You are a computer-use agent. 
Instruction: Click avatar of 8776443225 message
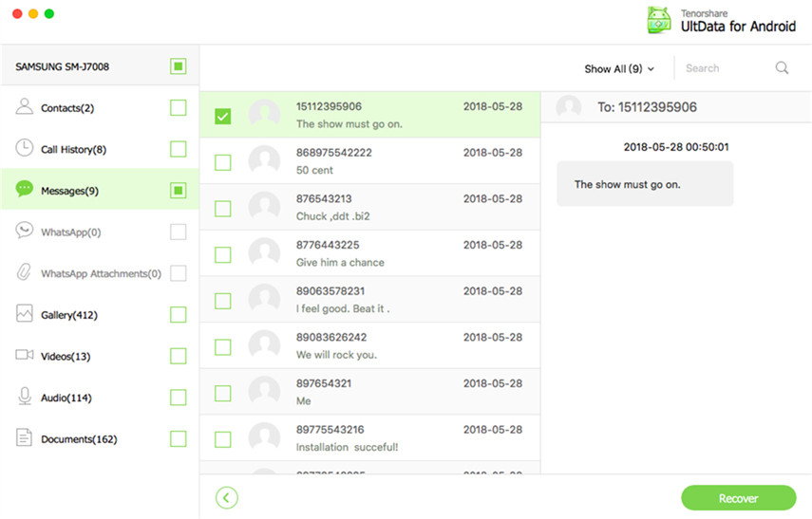[265, 253]
